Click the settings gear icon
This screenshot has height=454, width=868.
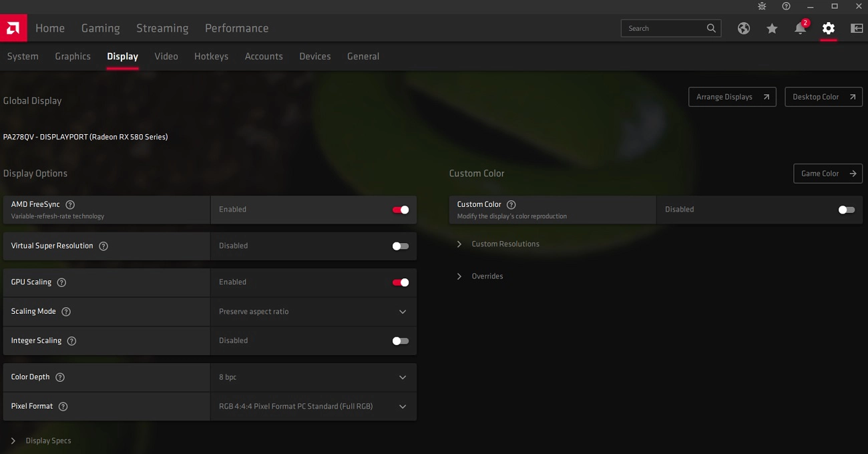pyautogui.click(x=829, y=28)
